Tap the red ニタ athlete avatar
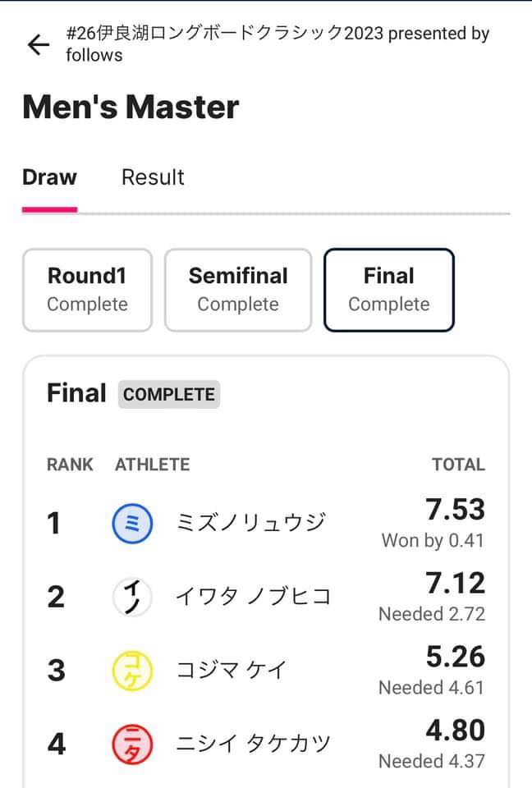This screenshot has height=788, width=532. (132, 744)
